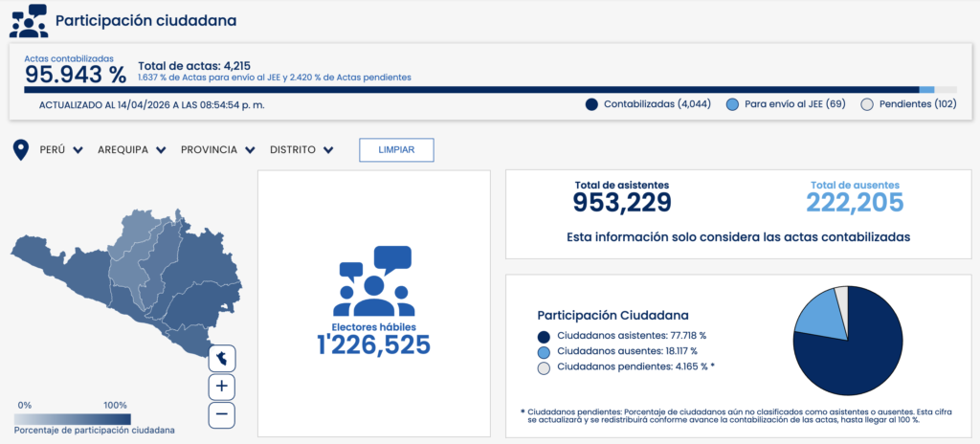Select the Ciudadanos asistentes legend swatch
This screenshot has width=980, height=444.
coord(545,336)
